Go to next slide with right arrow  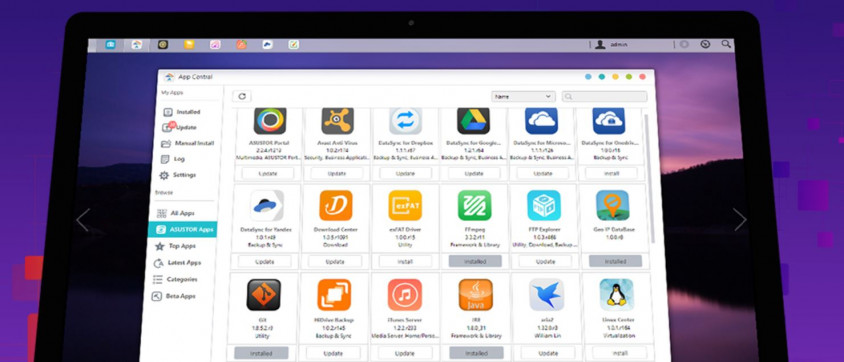pos(740,220)
